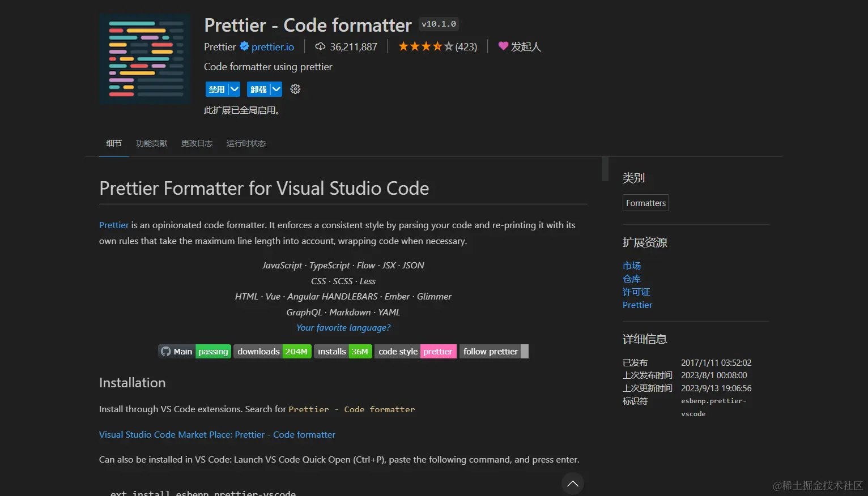Open the extension settings gear icon
The image size is (868, 496).
295,89
